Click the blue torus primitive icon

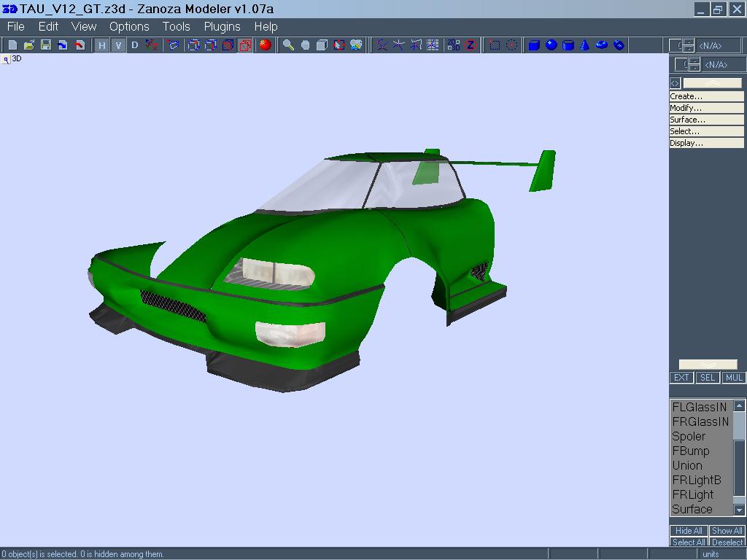[x=601, y=45]
